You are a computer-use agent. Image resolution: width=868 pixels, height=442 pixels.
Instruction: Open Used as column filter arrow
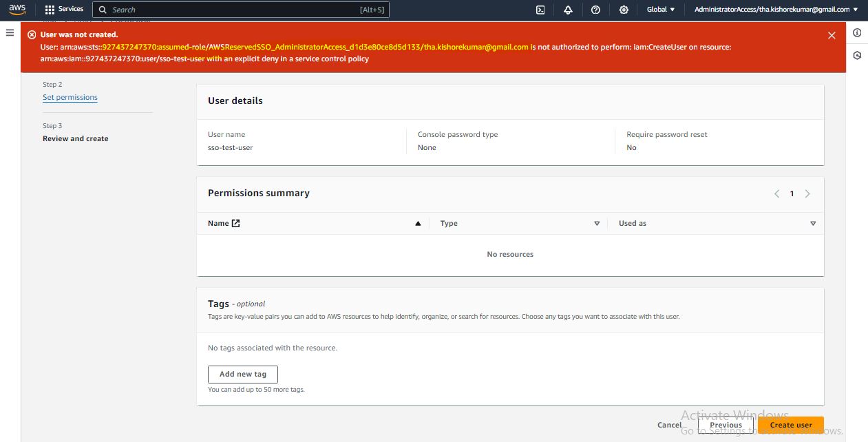[813, 224]
